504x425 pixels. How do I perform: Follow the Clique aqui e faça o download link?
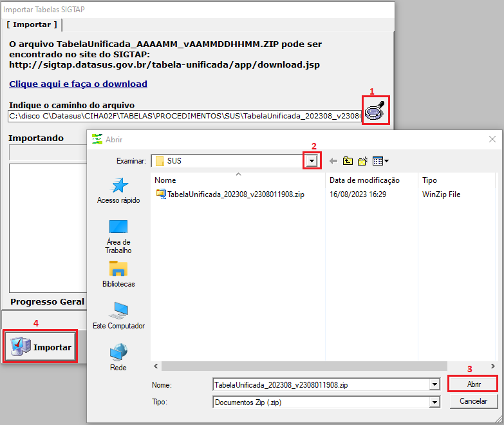pyautogui.click(x=78, y=84)
